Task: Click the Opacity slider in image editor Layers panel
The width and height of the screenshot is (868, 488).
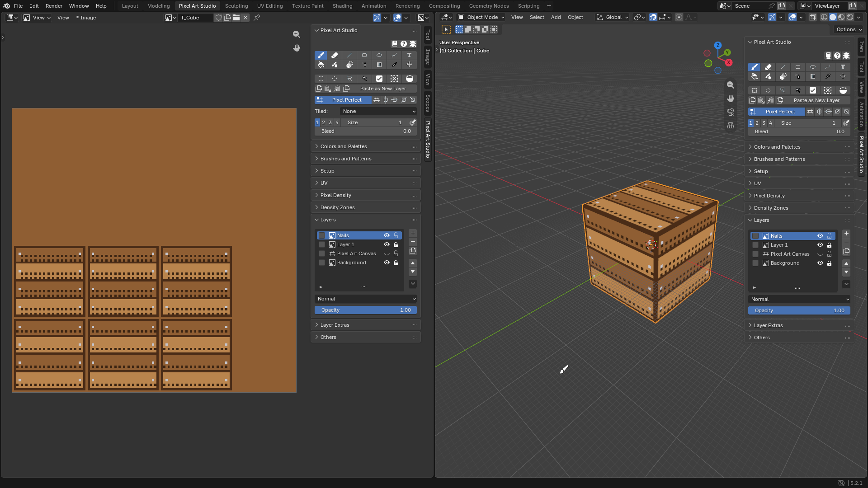Action: [x=366, y=310]
